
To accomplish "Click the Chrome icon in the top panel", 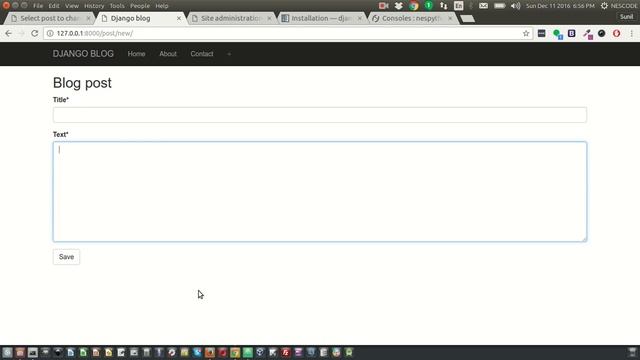I will [x=414, y=6].
